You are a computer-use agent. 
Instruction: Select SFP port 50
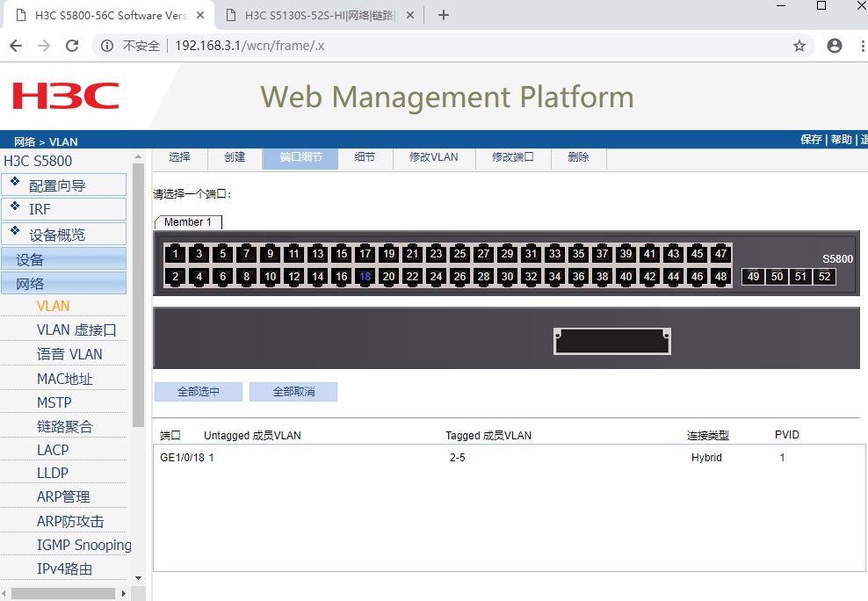pyautogui.click(x=778, y=276)
